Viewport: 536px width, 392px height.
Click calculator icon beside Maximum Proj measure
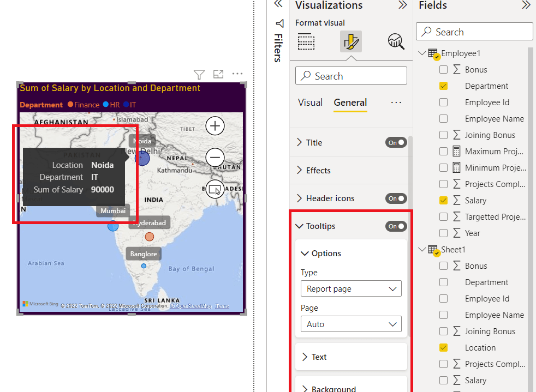(456, 151)
